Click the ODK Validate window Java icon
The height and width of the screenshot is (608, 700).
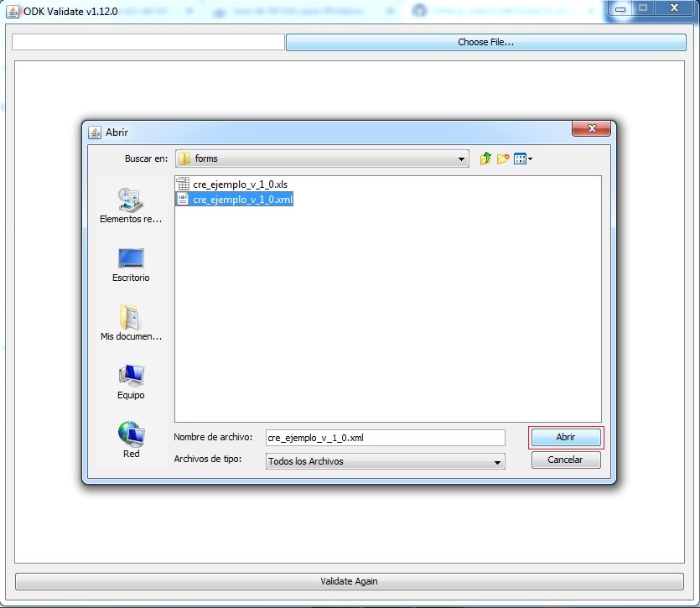(x=13, y=12)
